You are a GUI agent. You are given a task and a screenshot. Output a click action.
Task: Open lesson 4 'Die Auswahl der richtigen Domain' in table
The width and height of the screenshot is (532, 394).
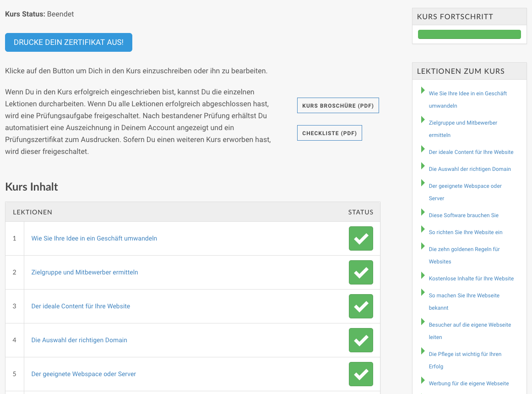tap(79, 340)
